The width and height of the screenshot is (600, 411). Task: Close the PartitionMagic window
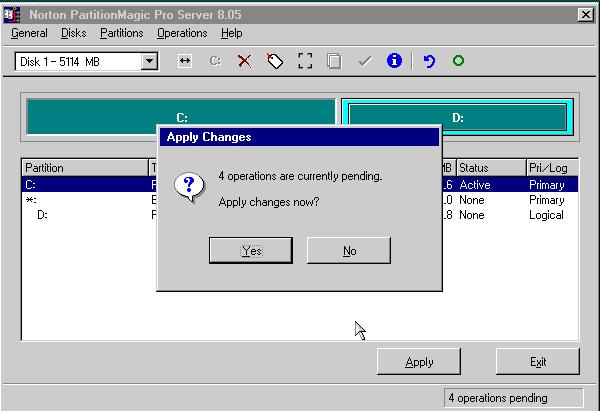[585, 15]
